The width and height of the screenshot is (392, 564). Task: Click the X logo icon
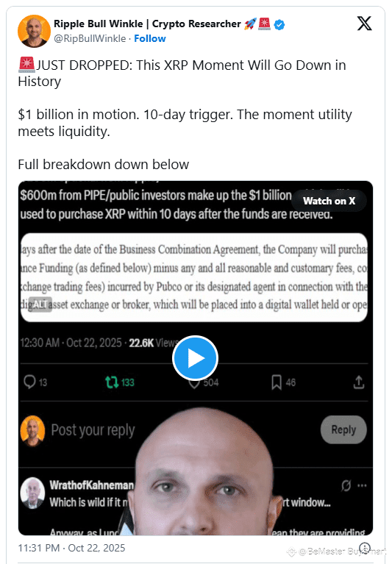point(364,24)
